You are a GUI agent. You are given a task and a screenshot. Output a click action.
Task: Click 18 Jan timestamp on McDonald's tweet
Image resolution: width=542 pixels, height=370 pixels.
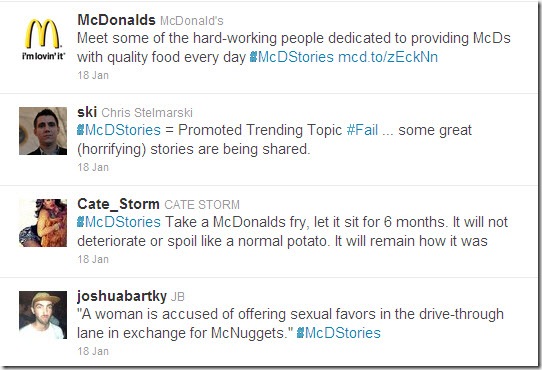pos(93,75)
